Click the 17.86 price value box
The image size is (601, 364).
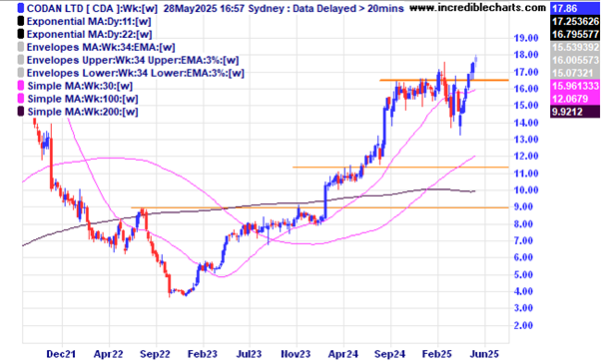pyautogui.click(x=575, y=8)
